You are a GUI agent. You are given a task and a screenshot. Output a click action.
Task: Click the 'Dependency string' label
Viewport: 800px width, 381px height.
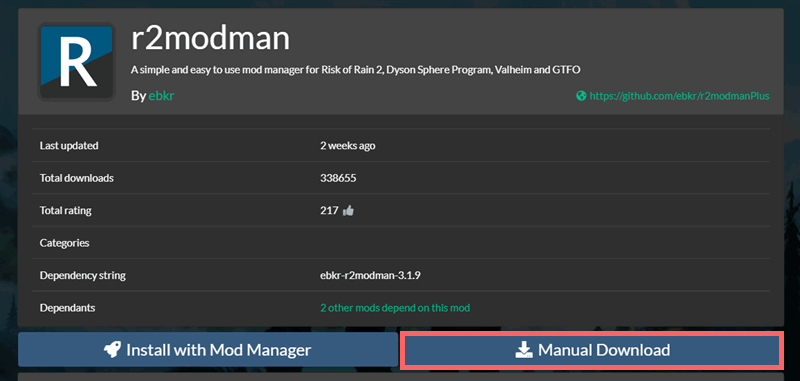(x=83, y=276)
